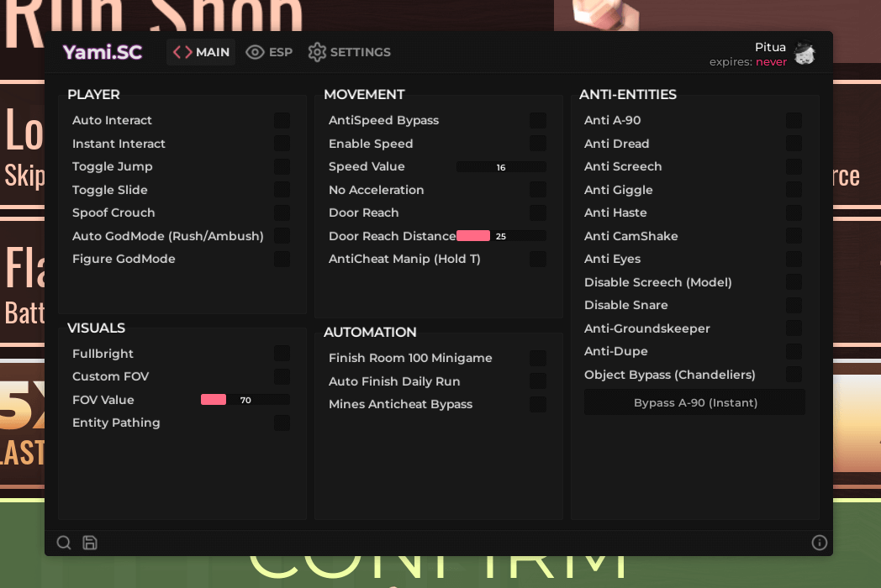Viewport: 881px width, 588px height.
Task: Switch to the MAIN tab
Action: click(x=201, y=52)
